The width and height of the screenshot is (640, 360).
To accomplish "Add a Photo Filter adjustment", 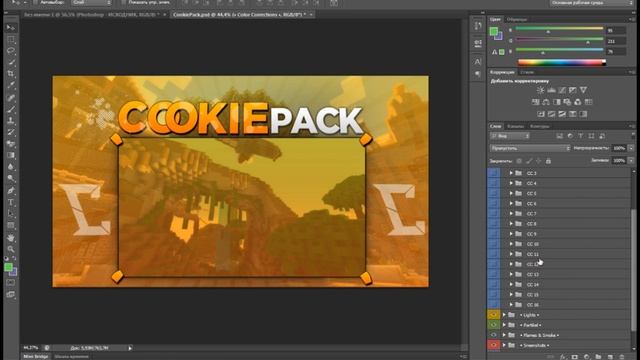I will (x=567, y=102).
